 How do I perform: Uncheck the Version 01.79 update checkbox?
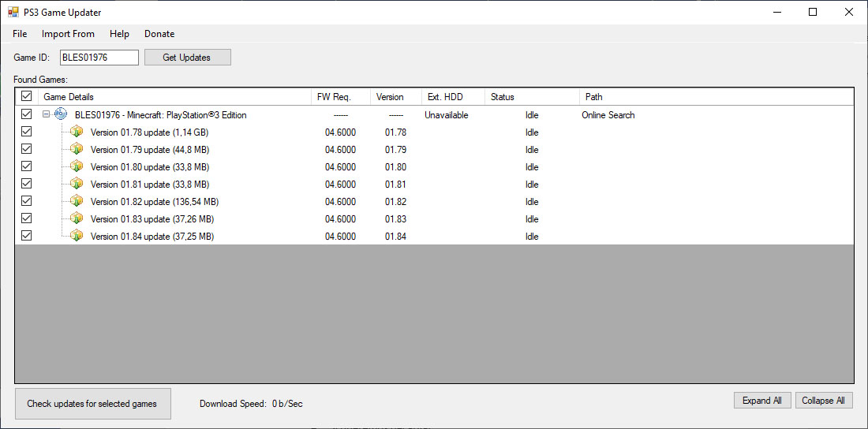[x=26, y=149]
